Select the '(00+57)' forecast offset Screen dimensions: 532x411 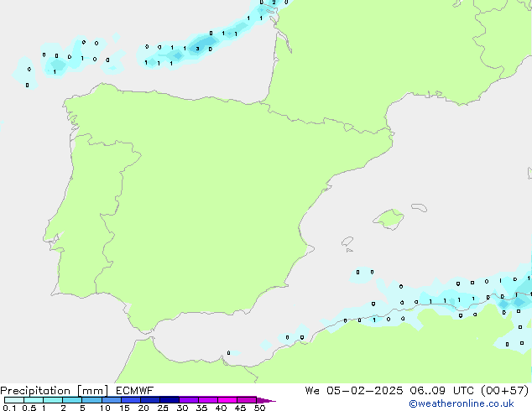point(505,391)
